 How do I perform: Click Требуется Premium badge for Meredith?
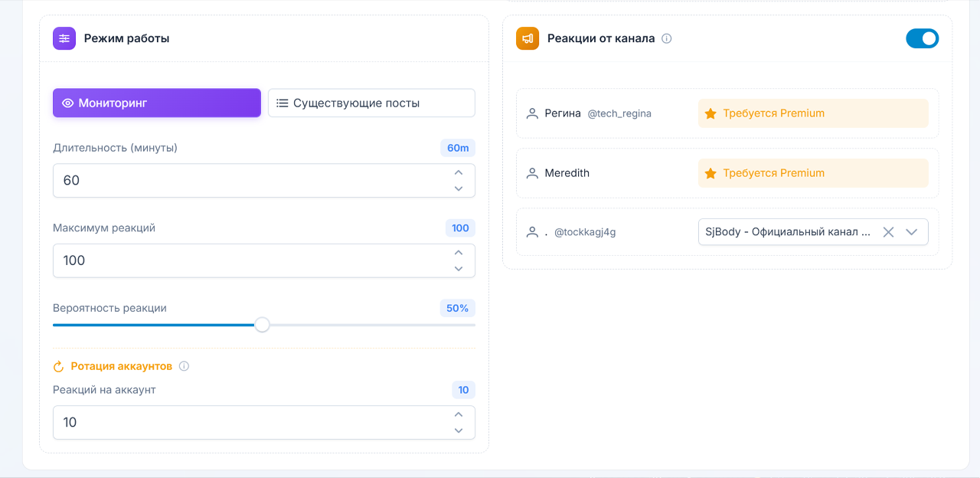812,173
